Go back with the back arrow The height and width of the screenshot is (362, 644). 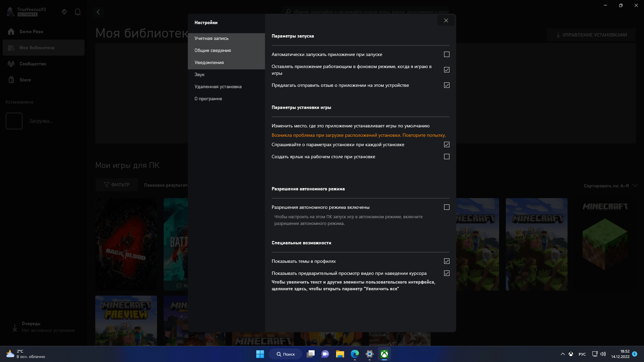pos(98,12)
